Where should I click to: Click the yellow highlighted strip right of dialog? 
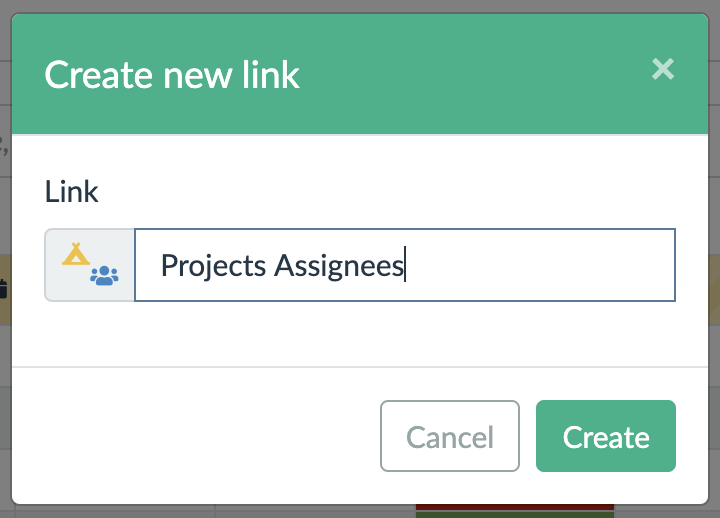tap(714, 290)
